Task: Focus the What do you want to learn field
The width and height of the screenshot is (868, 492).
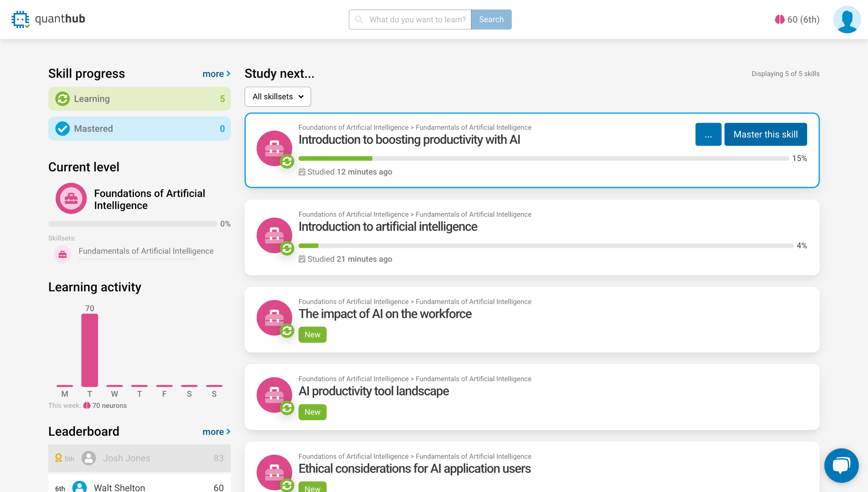Action: (x=417, y=19)
